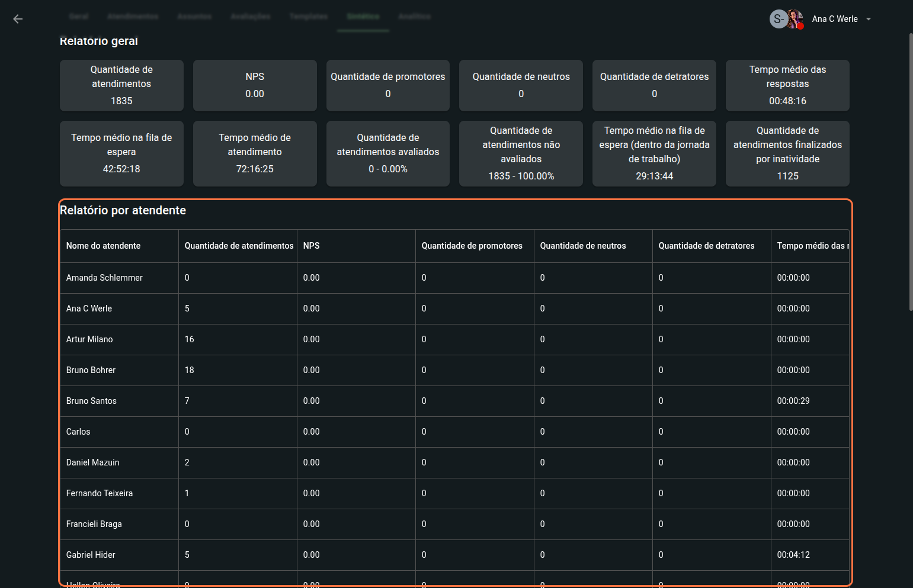Switch to the Geral tab
Screen dimensions: 913x588
point(79,17)
